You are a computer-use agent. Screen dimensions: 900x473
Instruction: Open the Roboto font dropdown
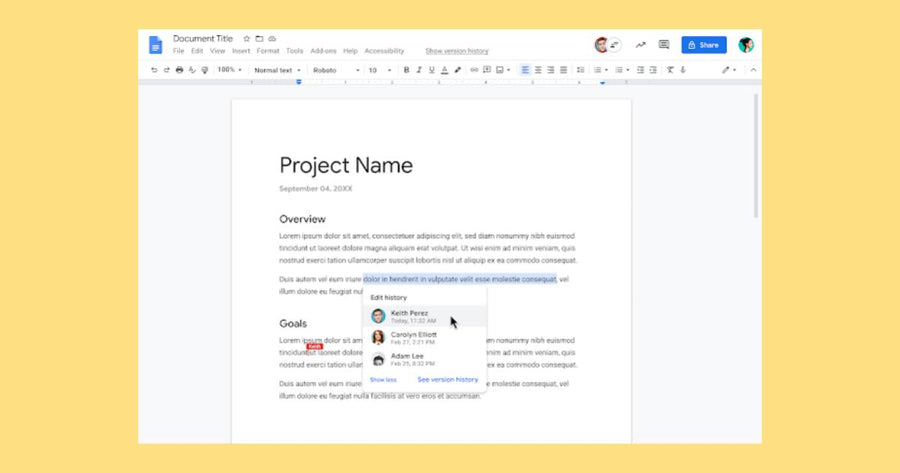click(x=336, y=70)
